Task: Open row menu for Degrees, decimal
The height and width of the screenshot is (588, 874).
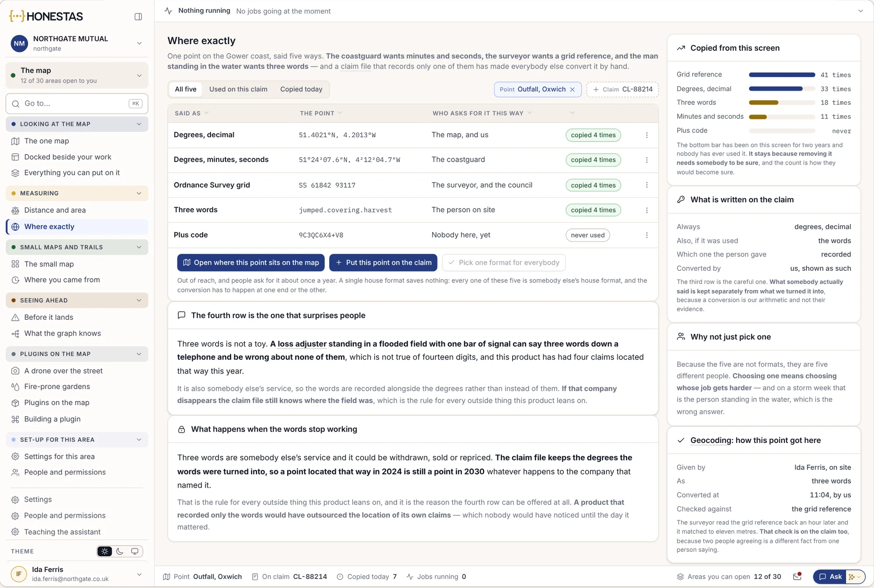Action: (647, 135)
